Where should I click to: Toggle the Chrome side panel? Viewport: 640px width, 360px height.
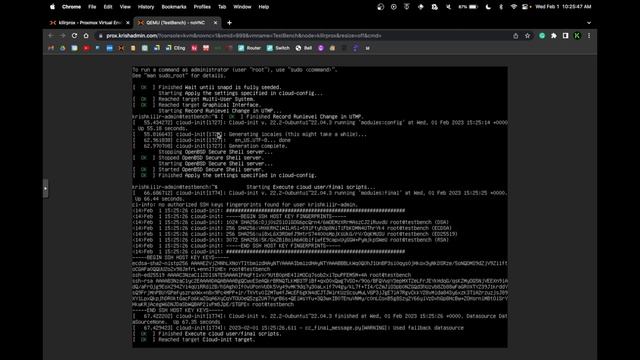[x=565, y=36]
